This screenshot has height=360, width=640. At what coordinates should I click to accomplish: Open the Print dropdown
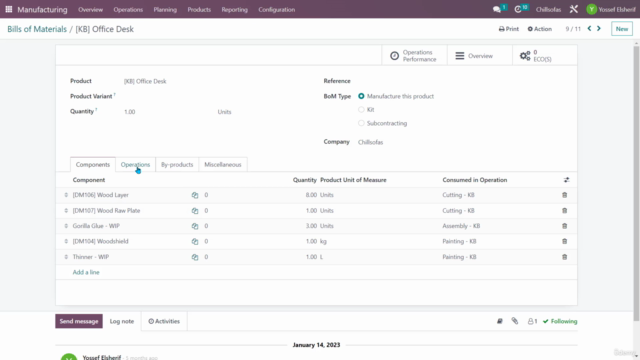pyautogui.click(x=509, y=29)
